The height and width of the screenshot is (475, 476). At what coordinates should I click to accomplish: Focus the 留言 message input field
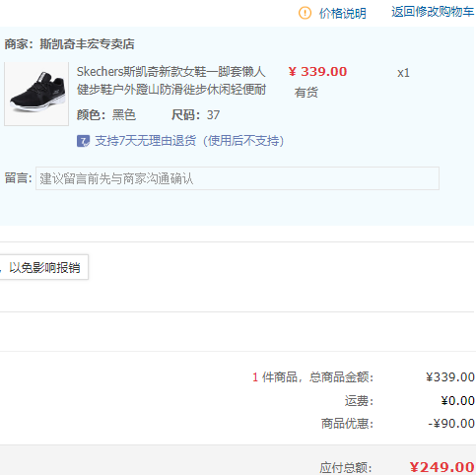tap(238, 178)
